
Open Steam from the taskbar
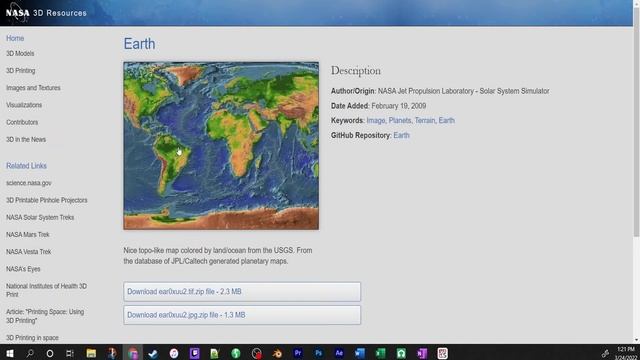pos(153,353)
